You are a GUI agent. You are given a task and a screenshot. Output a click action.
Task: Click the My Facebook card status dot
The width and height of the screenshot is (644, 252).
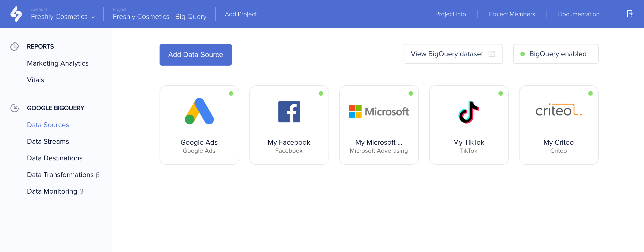(x=321, y=93)
